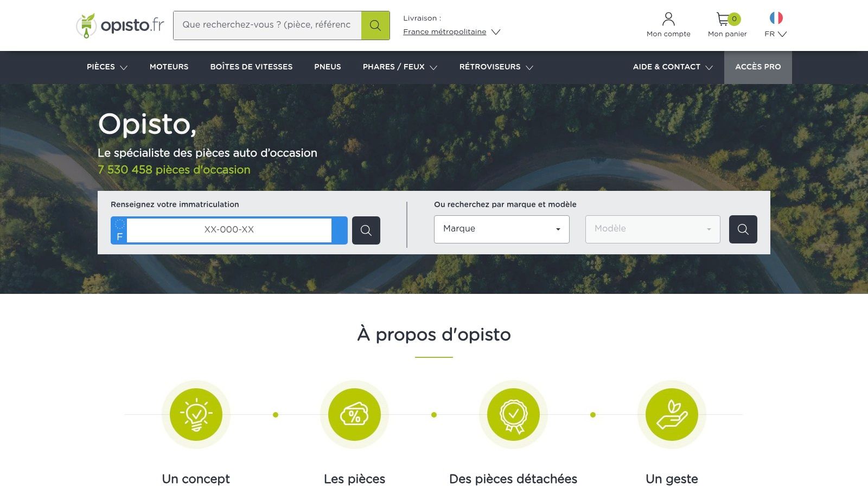This screenshot has width=868, height=488.
Task: Click the lightbulb icon above 'Un concept'
Action: point(196,414)
